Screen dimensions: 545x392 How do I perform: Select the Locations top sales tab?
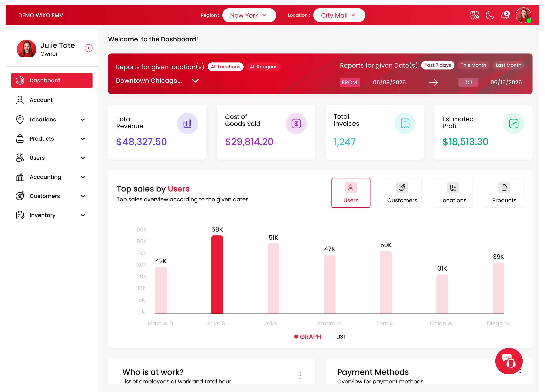click(453, 193)
